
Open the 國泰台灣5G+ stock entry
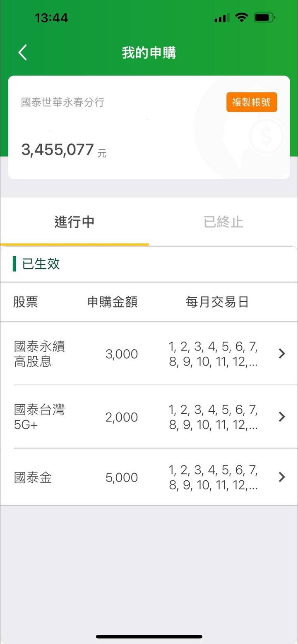pos(39,417)
